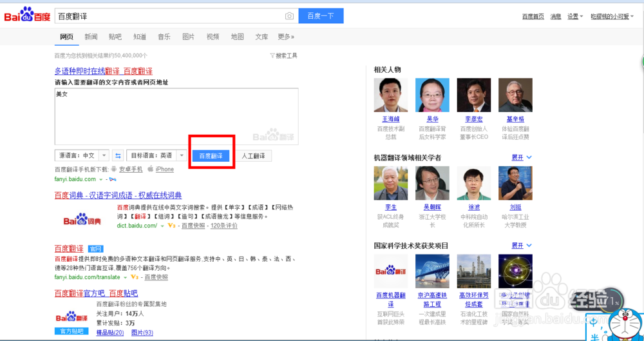Open the 120条评价 link

tap(224, 226)
